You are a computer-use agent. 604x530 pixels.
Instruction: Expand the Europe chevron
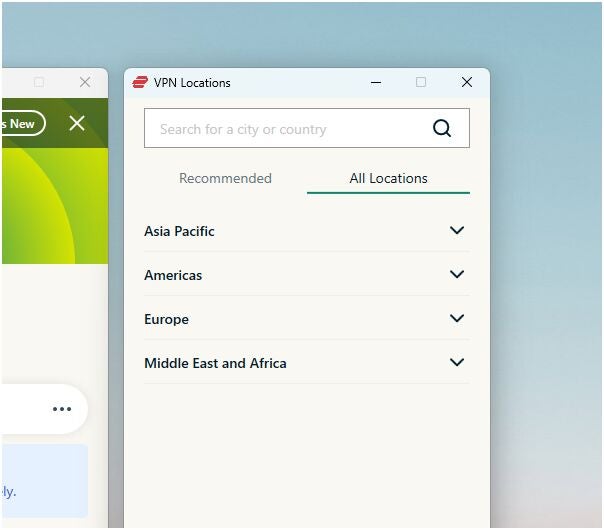457,318
